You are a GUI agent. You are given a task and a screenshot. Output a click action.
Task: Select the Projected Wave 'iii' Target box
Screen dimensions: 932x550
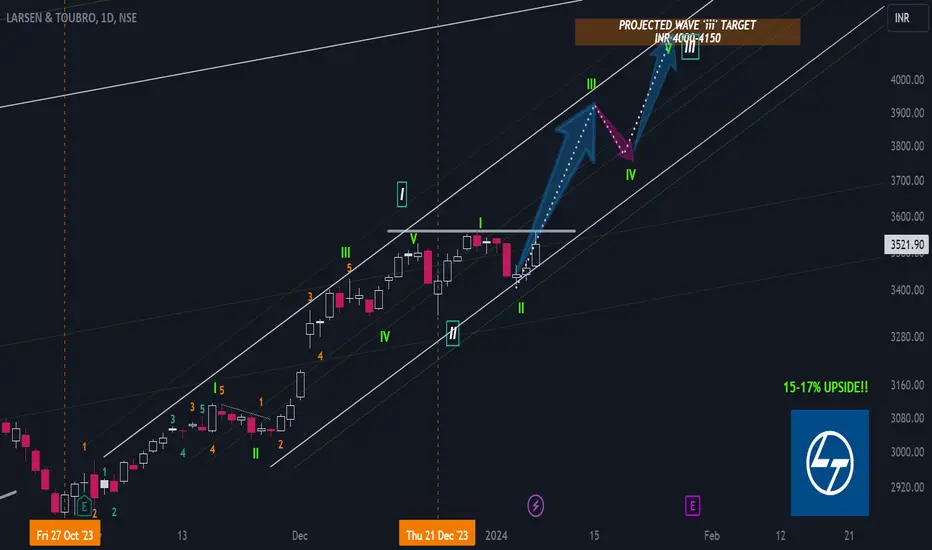point(687,32)
